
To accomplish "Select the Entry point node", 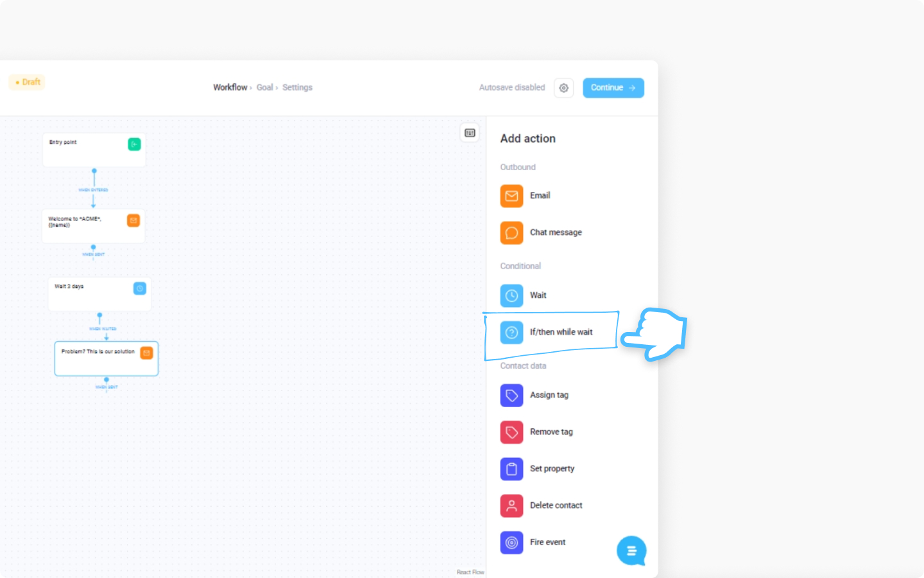I will coord(94,150).
